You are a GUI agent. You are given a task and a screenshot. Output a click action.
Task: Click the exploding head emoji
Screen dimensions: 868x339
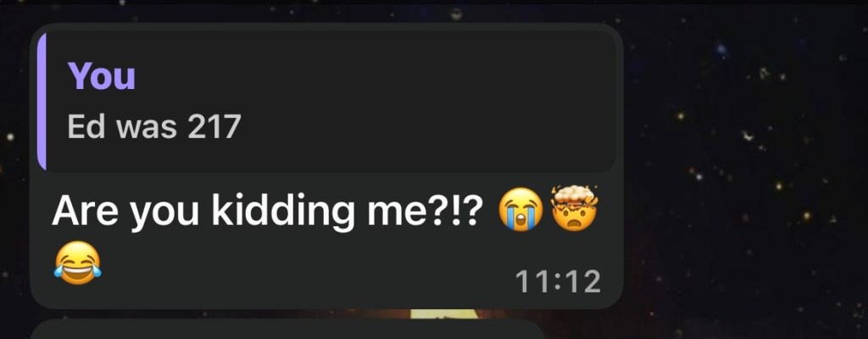574,208
